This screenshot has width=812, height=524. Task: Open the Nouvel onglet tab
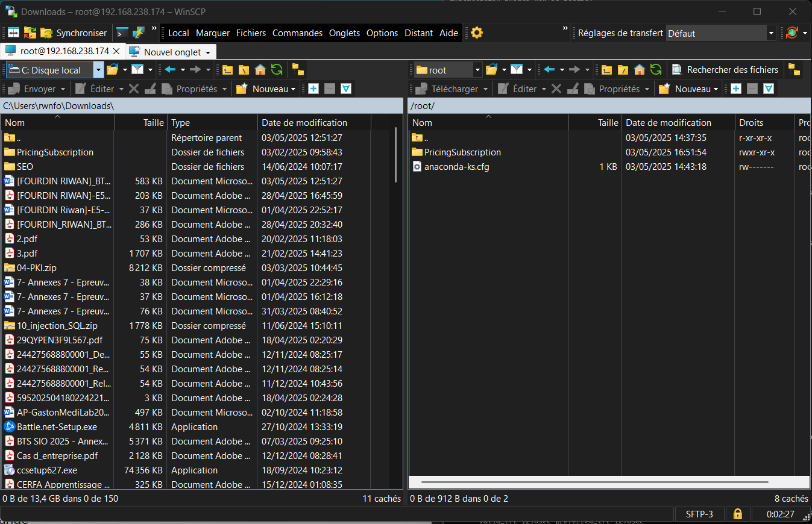click(x=169, y=52)
